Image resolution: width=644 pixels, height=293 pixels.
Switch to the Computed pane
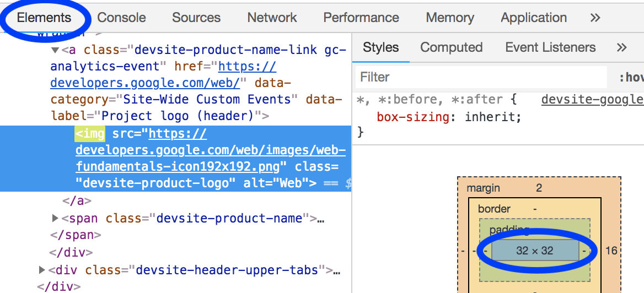point(451,47)
